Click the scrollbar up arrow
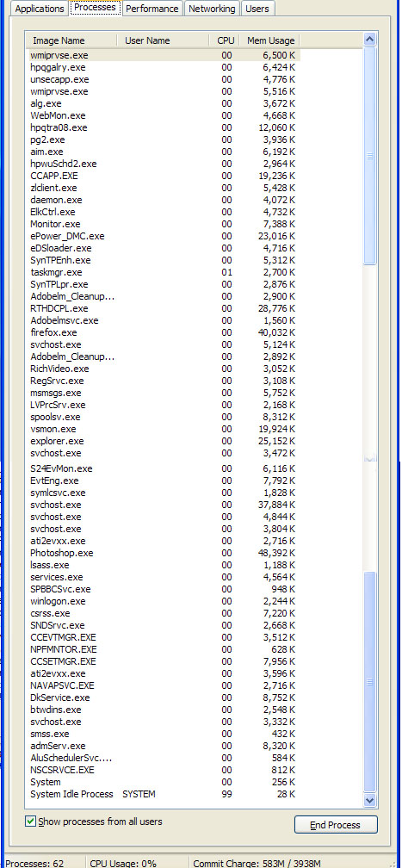This screenshot has height=868, width=402. pyautogui.click(x=369, y=39)
